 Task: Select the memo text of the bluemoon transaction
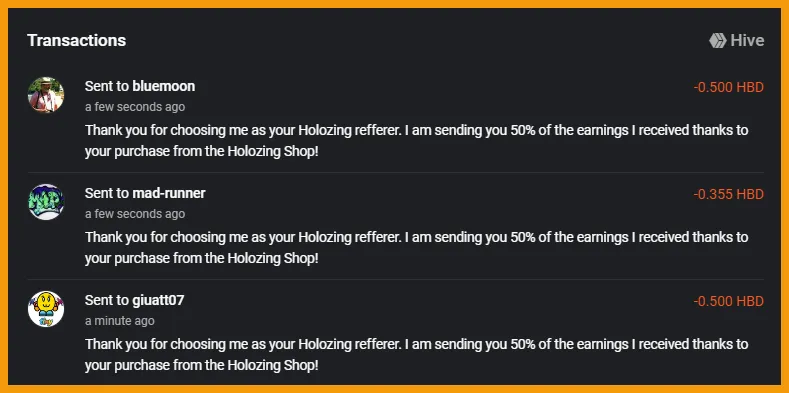417,141
